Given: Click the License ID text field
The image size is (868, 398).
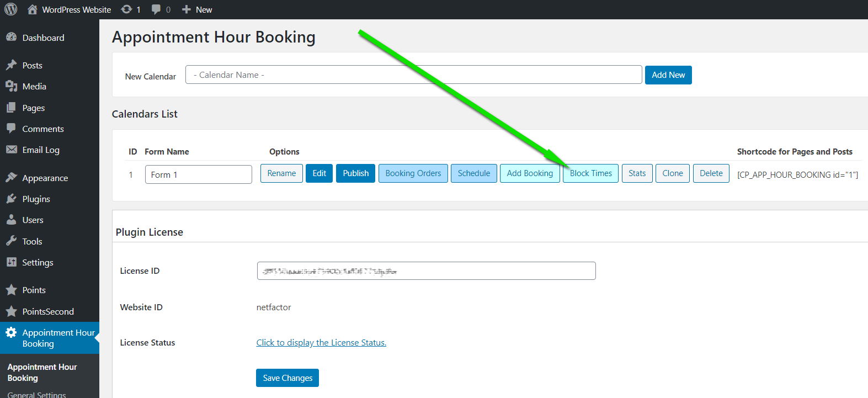Looking at the screenshot, I should pos(426,271).
